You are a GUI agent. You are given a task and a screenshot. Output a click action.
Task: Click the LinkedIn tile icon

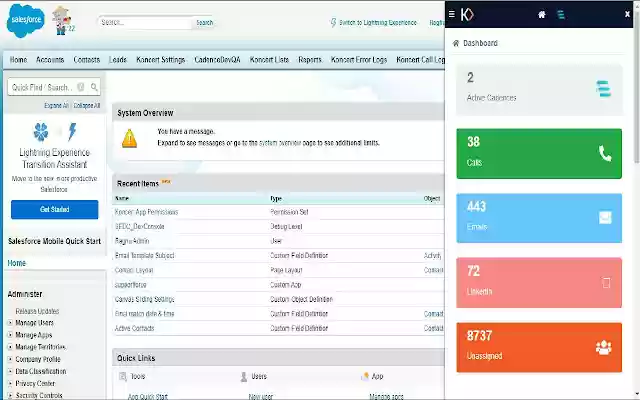pos(606,282)
